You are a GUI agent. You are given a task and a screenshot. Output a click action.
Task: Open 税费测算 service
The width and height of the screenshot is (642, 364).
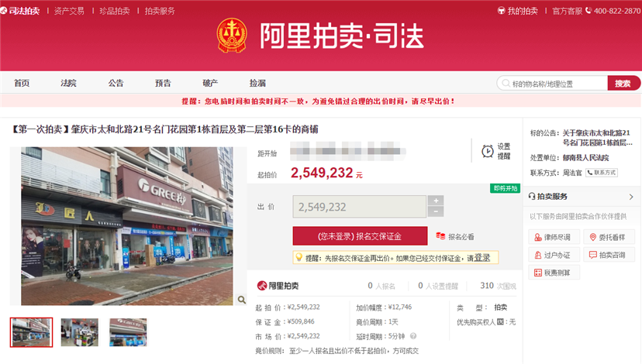point(554,273)
